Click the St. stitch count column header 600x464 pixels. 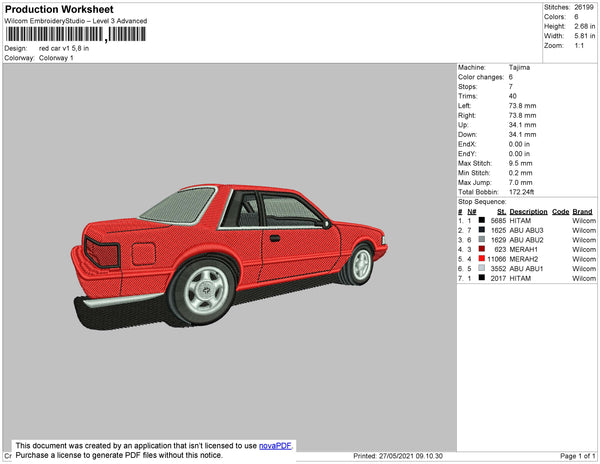coord(501,212)
